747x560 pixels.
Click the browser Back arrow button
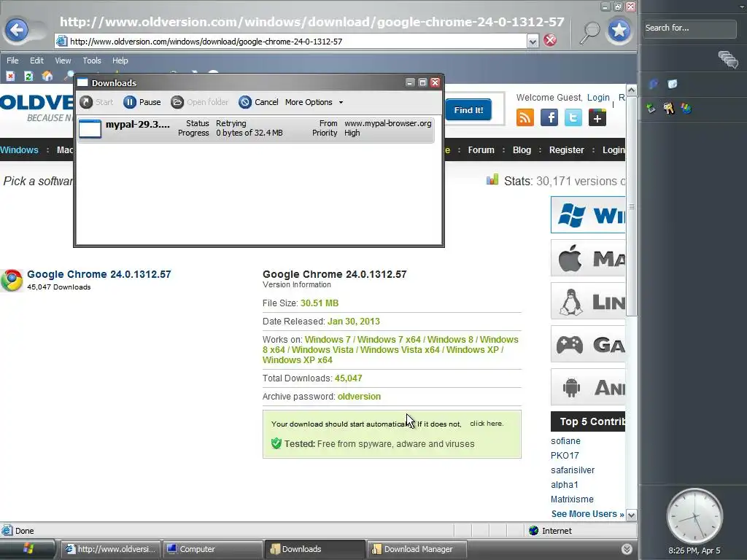point(18,31)
